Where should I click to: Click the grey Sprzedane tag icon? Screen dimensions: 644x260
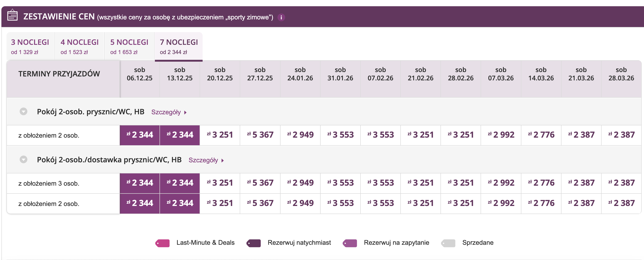click(448, 243)
